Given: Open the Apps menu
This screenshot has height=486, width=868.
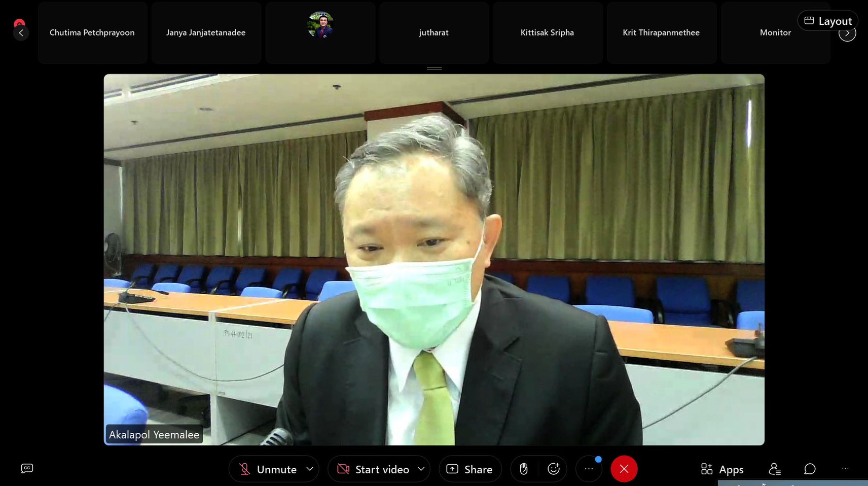Looking at the screenshot, I should pyautogui.click(x=722, y=469).
